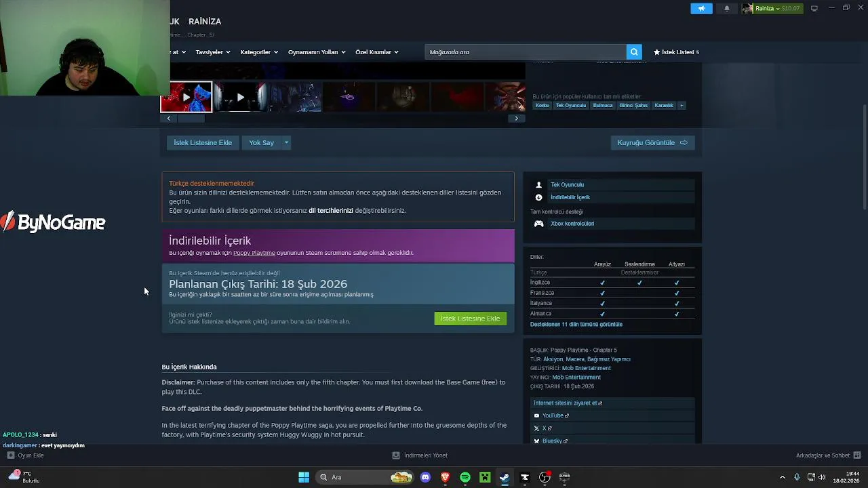Play the first Huggy Wuggy trailer thumbnail
This screenshot has width=868, height=488.
pyautogui.click(x=186, y=97)
